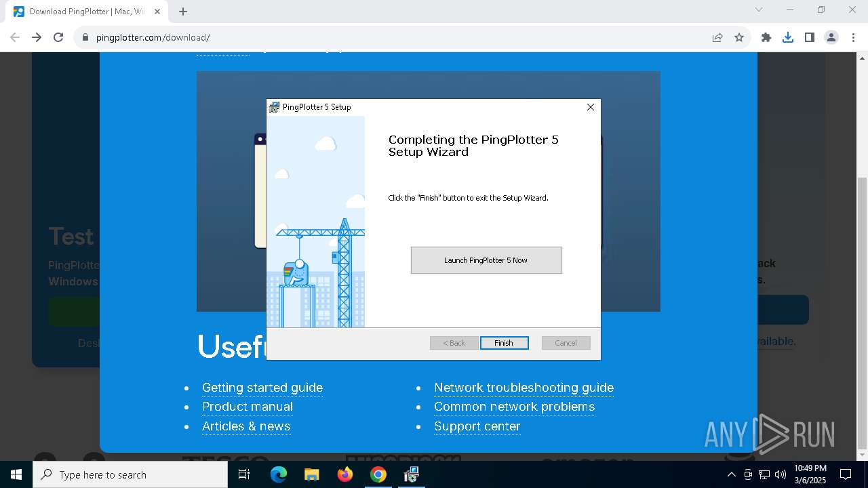Open network status tray icon
The width and height of the screenshot is (868, 488).
coord(764,474)
